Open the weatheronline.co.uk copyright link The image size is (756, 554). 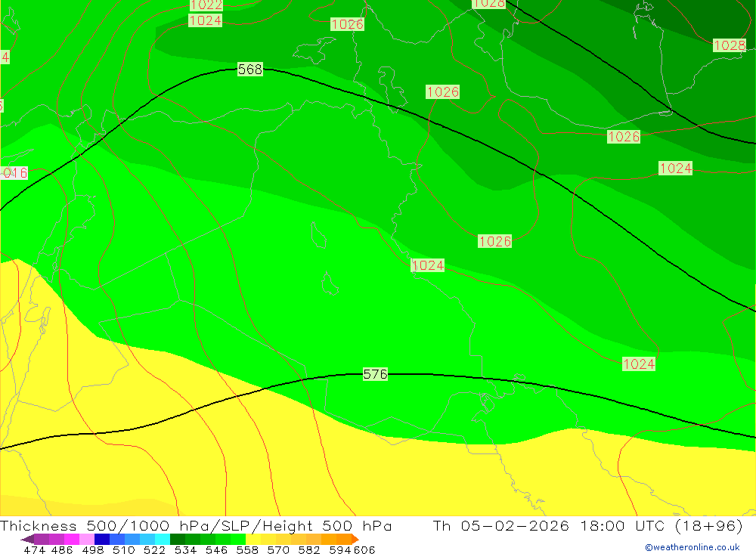(x=692, y=547)
